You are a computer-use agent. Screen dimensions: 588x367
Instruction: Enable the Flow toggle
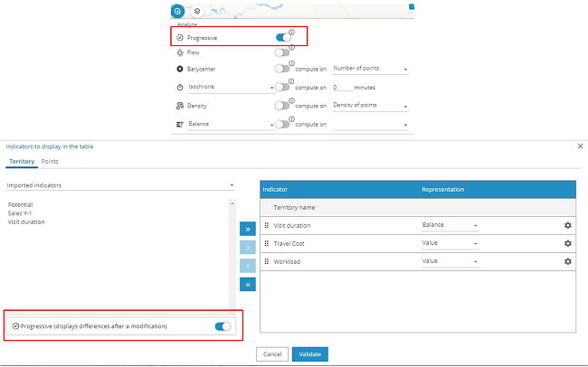coord(282,53)
